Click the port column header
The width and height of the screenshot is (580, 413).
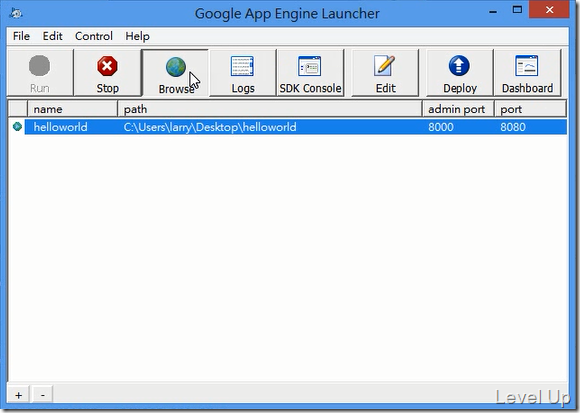530,109
